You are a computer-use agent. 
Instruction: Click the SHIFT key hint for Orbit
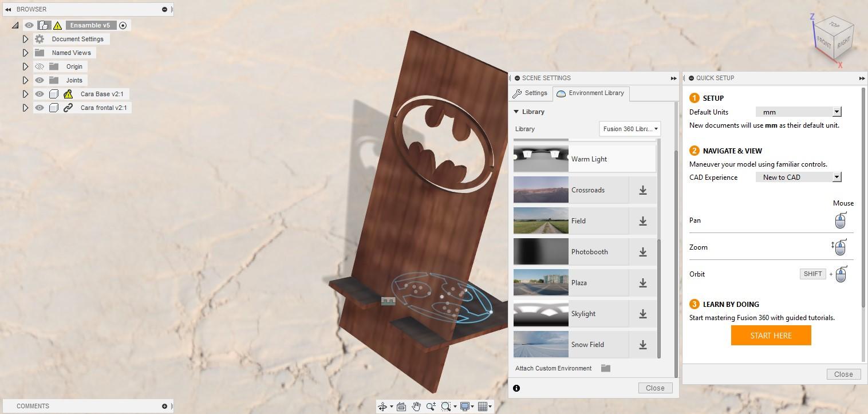coord(812,274)
